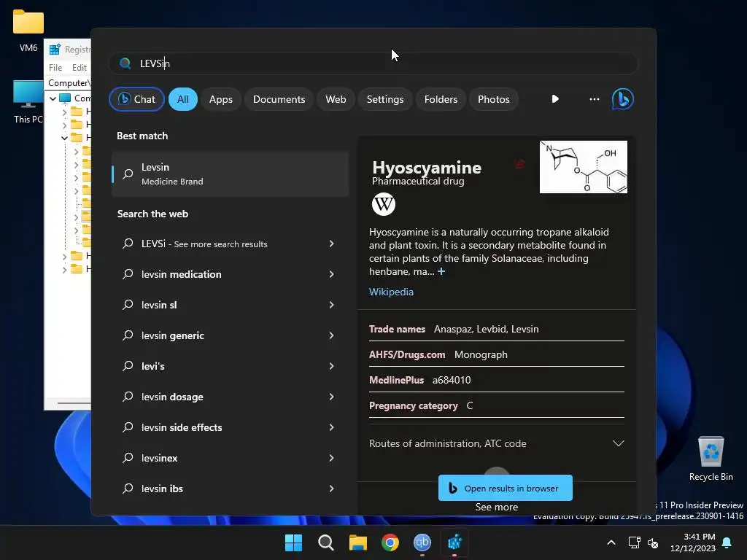
Task: Expand arrow for levsin sl suggestion
Action: coord(332,305)
